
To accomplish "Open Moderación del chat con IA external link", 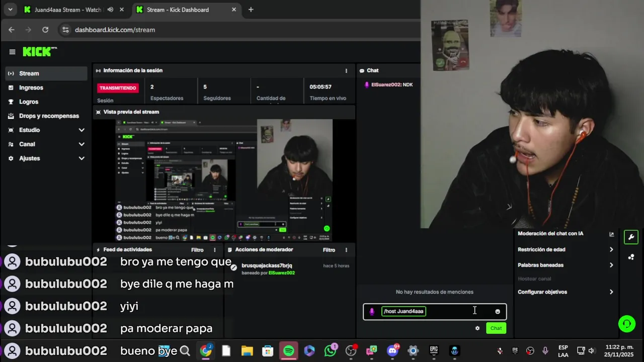I will [x=611, y=234].
